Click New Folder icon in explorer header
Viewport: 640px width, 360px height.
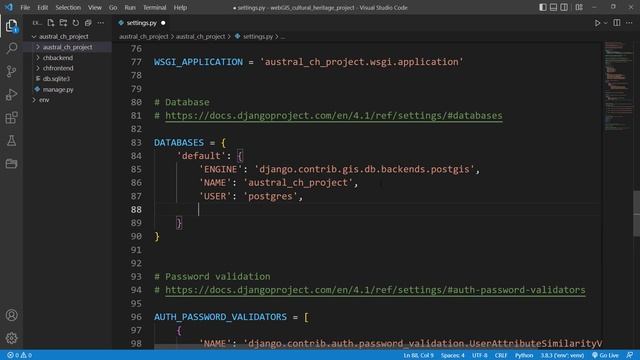click(63, 23)
